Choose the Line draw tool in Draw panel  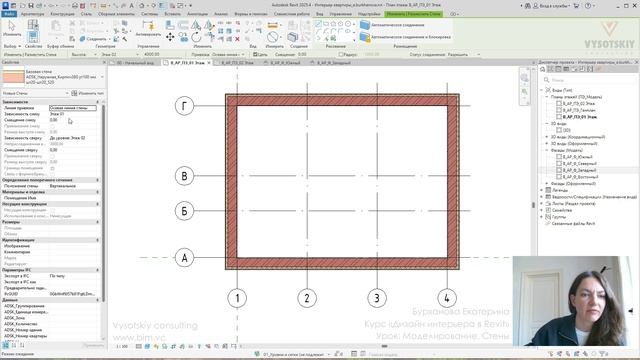pyautogui.click(x=318, y=24)
